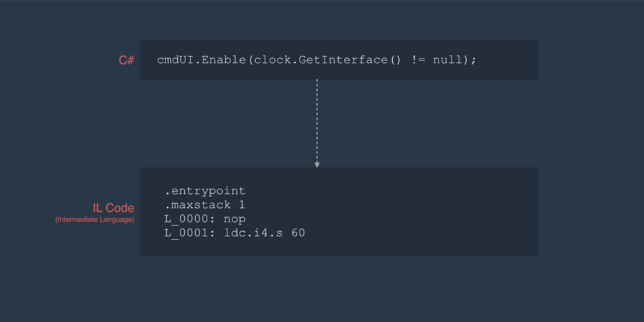Click the value 60 in IL code
This screenshot has width=644, height=322.
(x=298, y=233)
